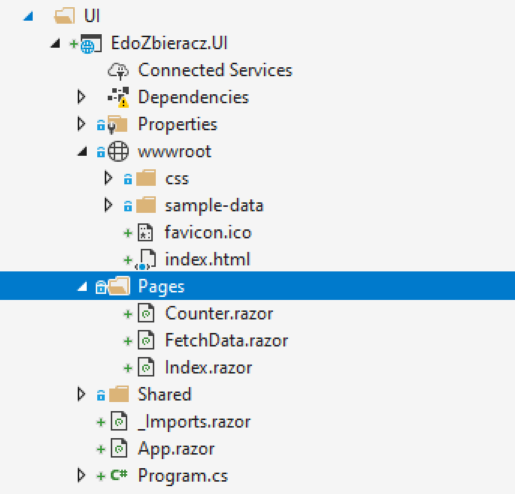
Task: Click the wwwroot globe icon
Action: [118, 151]
